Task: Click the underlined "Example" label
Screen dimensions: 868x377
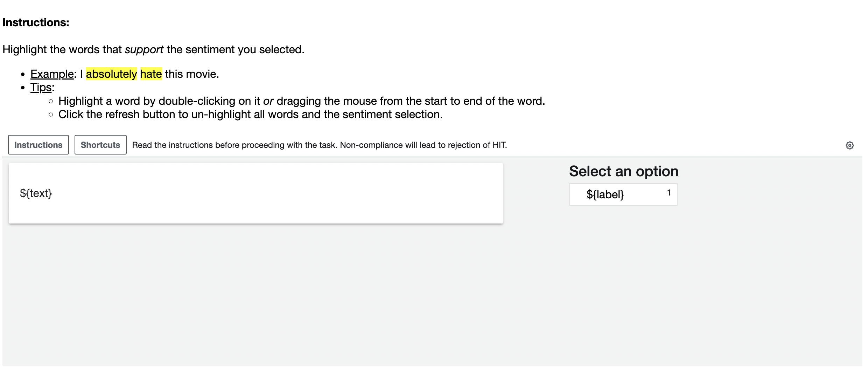Action: tap(52, 74)
